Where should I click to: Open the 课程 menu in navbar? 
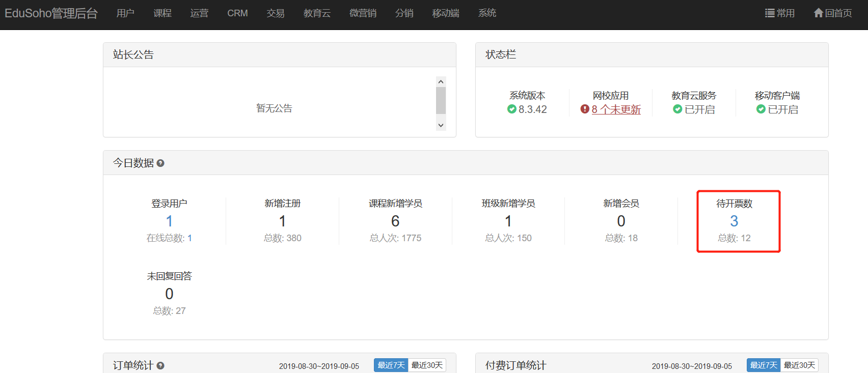[x=162, y=13]
